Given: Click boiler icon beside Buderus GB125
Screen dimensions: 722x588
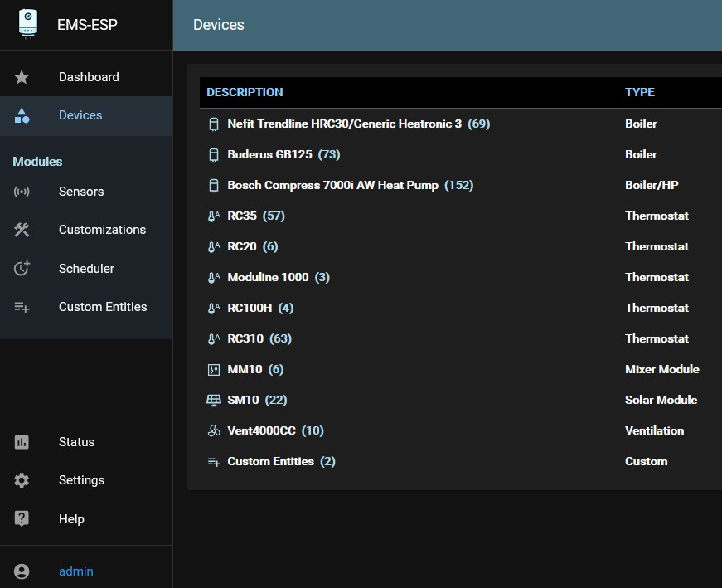Looking at the screenshot, I should click(214, 155).
